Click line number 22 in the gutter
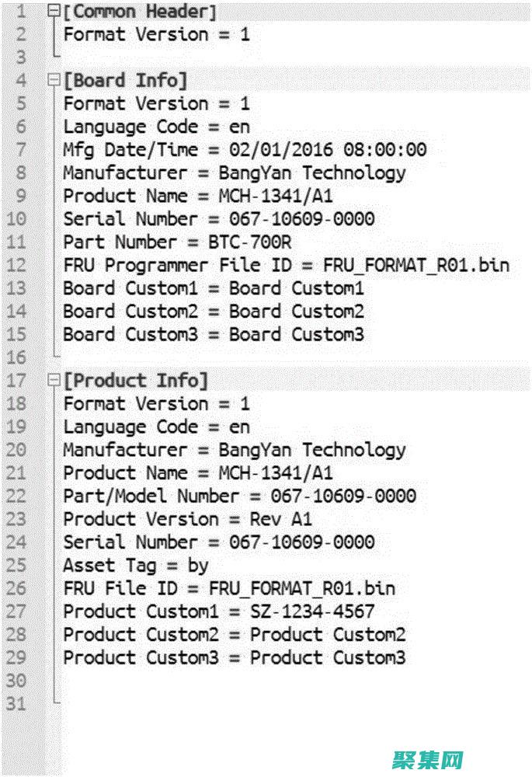The image size is (532, 777). [16, 496]
